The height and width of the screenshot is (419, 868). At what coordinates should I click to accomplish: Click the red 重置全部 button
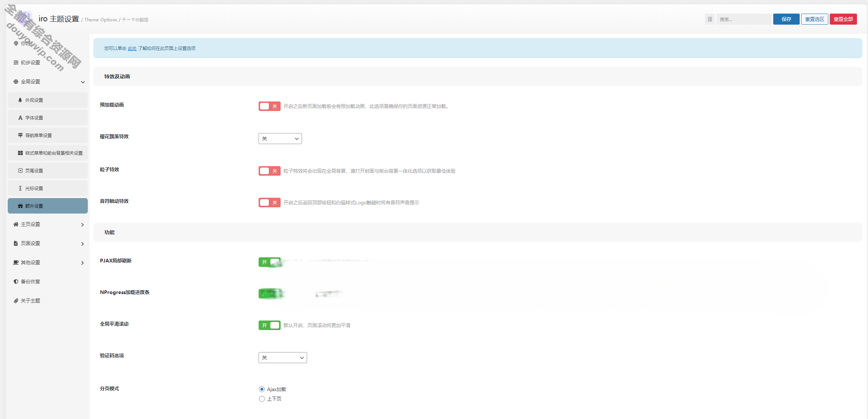(x=843, y=19)
